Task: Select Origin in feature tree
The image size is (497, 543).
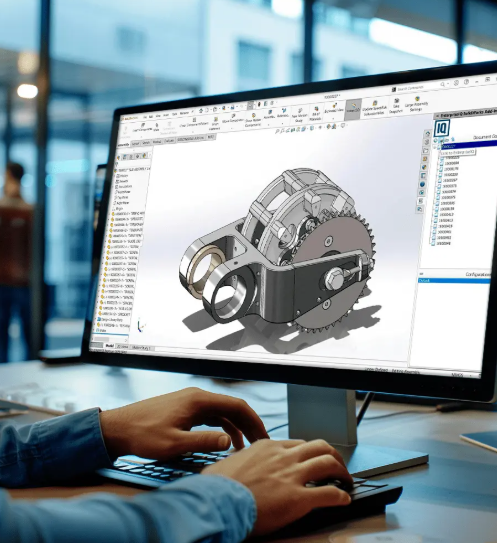Action: pyautogui.click(x=118, y=208)
